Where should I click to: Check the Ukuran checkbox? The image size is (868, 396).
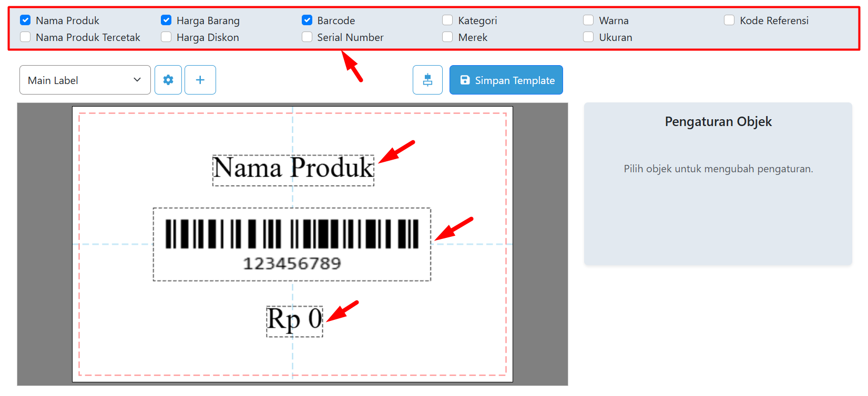(x=588, y=37)
